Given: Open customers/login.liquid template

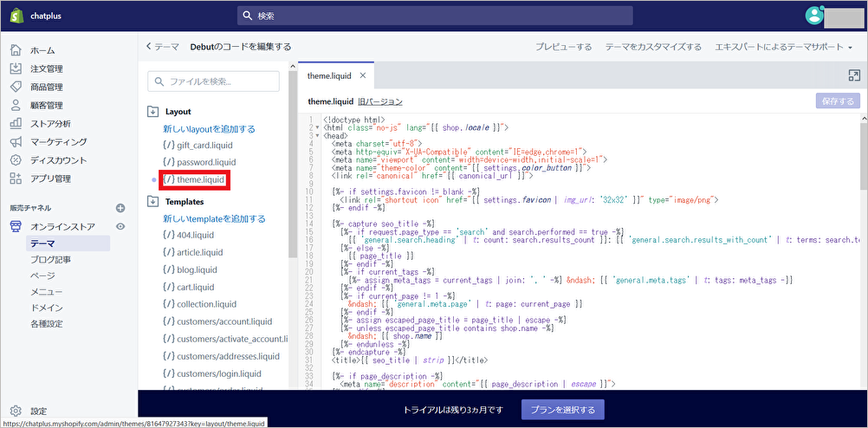Looking at the screenshot, I should coord(212,373).
